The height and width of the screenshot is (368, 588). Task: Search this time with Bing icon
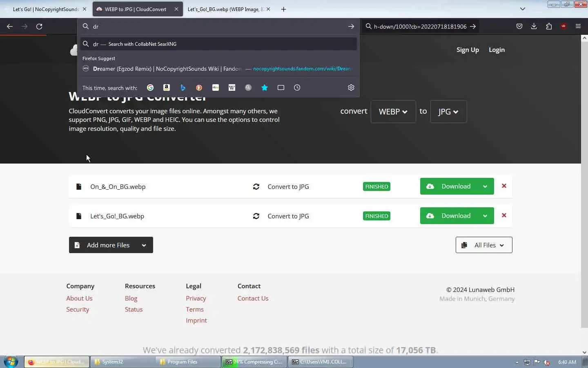point(183,88)
